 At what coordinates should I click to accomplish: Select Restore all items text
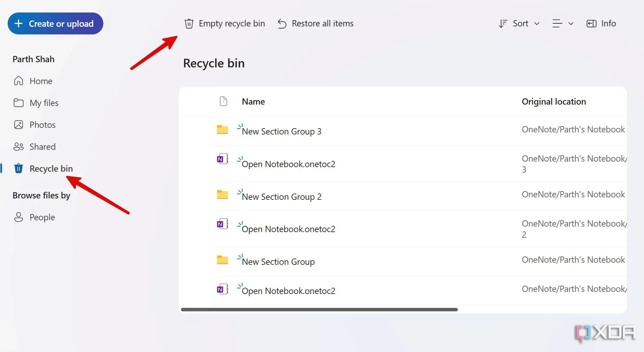(323, 23)
